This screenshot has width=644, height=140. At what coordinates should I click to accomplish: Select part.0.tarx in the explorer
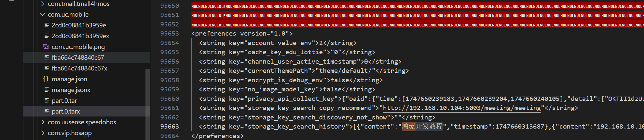(87, 111)
